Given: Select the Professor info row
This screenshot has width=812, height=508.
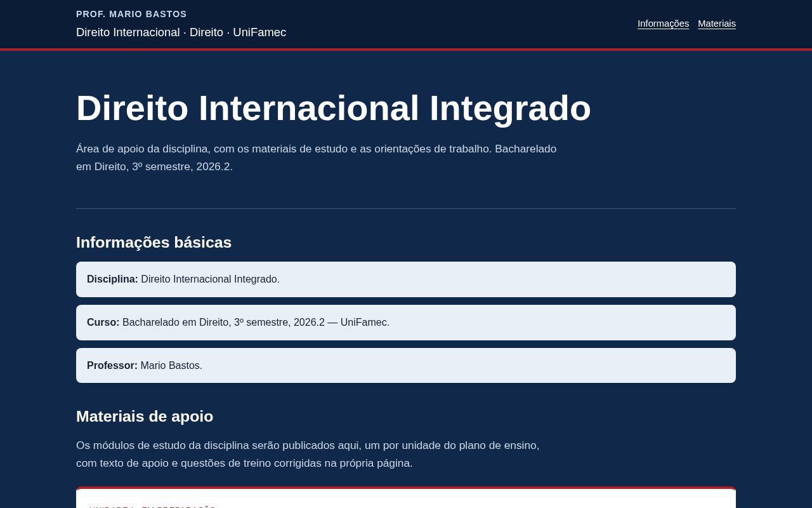Looking at the screenshot, I should [406, 366].
